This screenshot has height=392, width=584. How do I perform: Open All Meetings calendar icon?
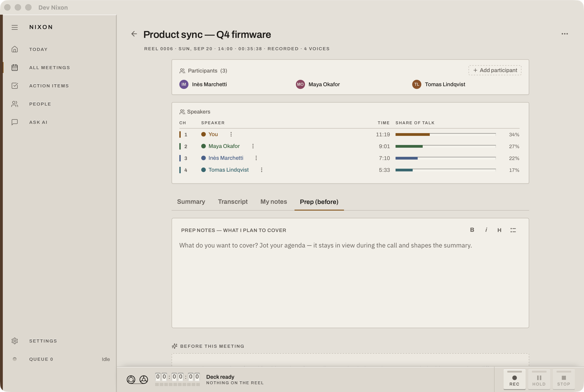15,67
